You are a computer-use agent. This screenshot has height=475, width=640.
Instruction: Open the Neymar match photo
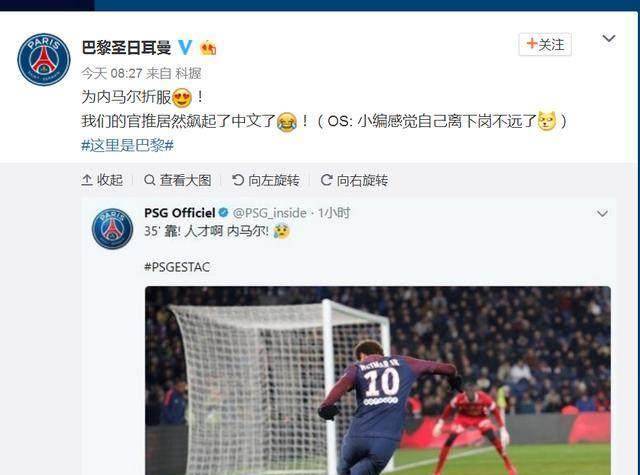click(378, 380)
